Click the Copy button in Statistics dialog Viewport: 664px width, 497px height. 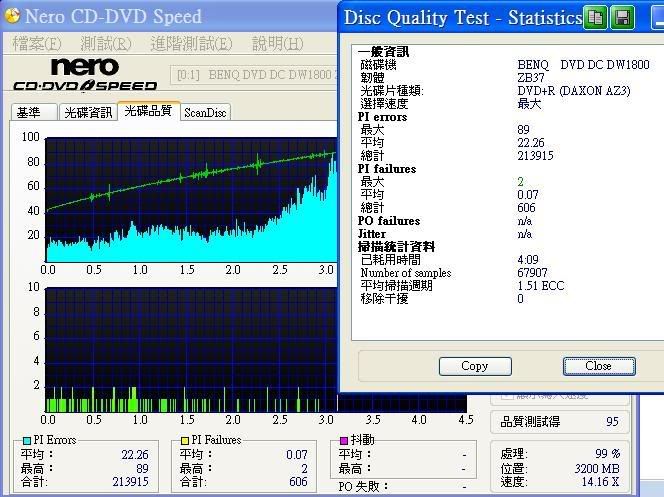(x=475, y=366)
